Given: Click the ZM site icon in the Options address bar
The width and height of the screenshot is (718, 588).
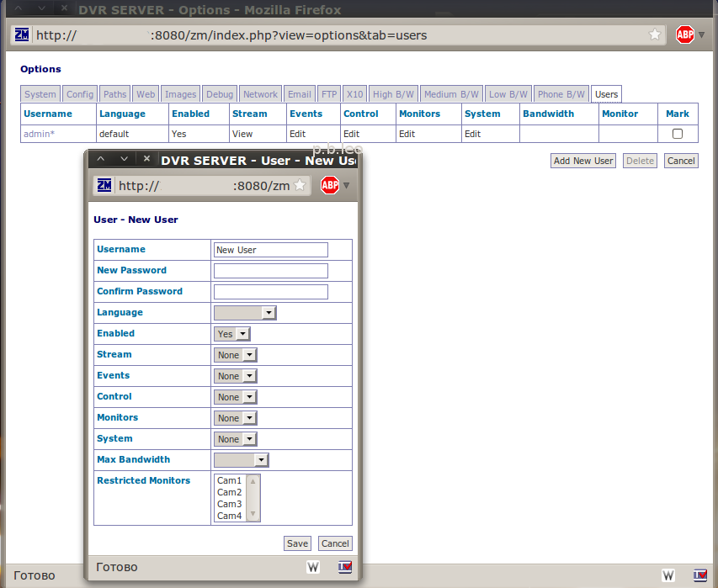Looking at the screenshot, I should pyautogui.click(x=22, y=34).
